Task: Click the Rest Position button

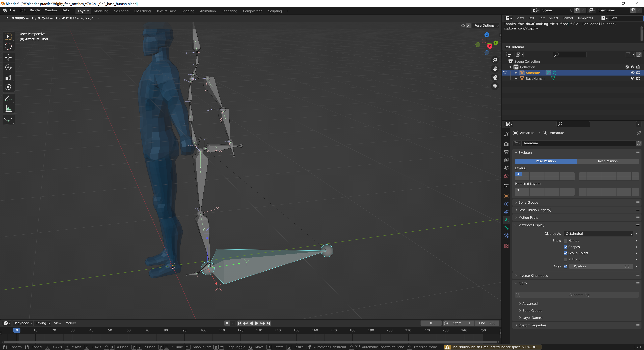Action: (607, 161)
